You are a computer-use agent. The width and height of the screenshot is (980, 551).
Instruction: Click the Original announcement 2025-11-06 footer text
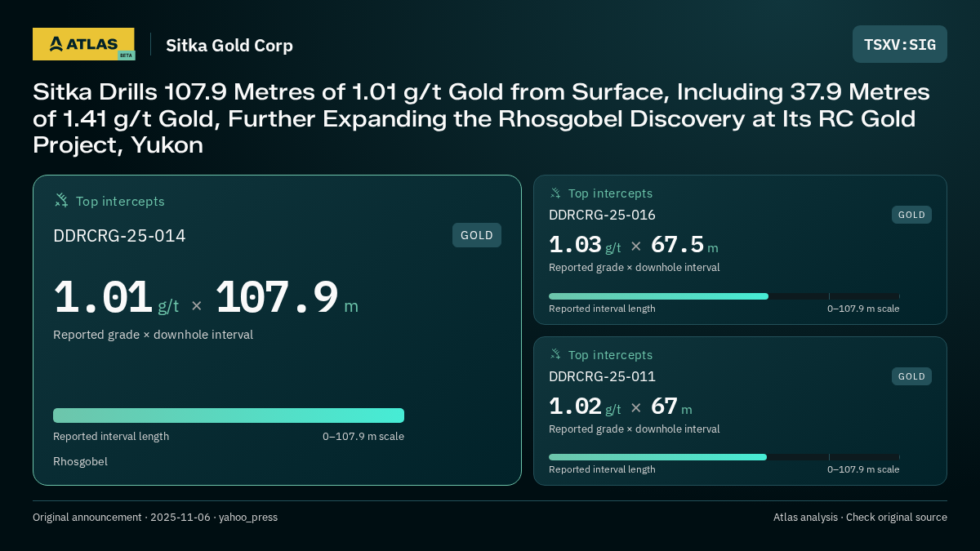[155, 518]
